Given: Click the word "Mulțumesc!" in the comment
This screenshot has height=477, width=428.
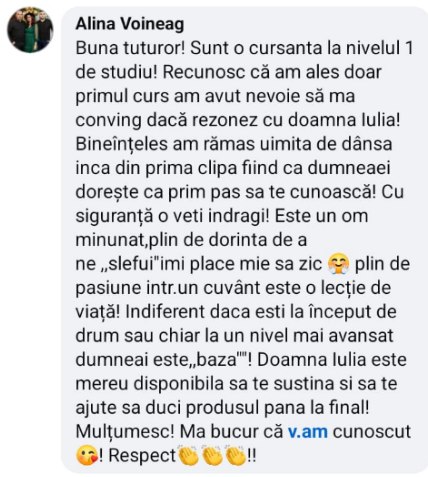Looking at the screenshot, I should point(125,432).
